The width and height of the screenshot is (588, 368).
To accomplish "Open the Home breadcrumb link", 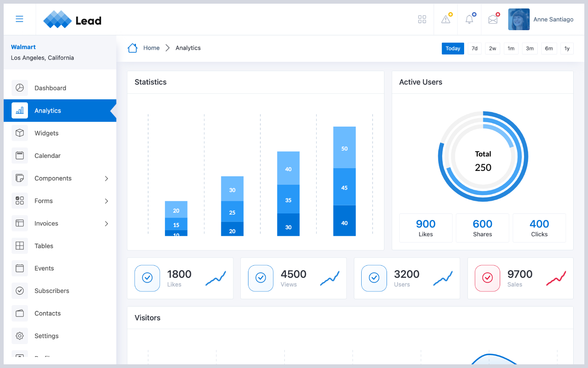I will tap(151, 48).
